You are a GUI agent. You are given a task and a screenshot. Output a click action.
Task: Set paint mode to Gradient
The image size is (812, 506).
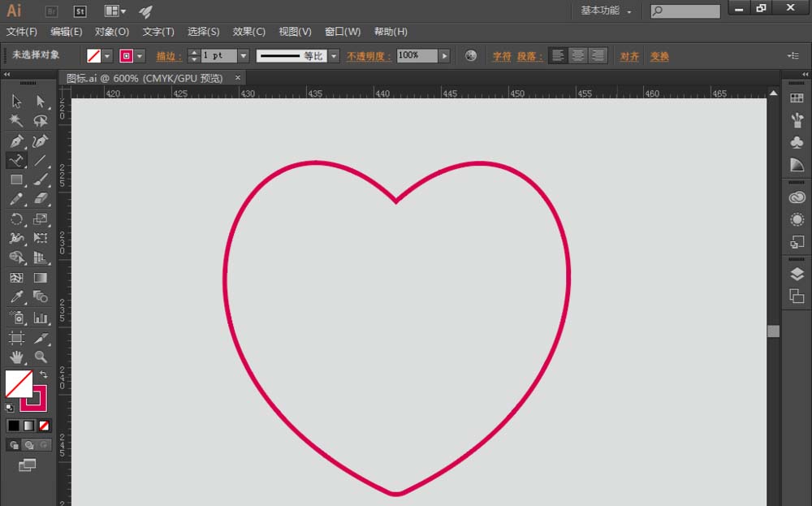tap(29, 426)
